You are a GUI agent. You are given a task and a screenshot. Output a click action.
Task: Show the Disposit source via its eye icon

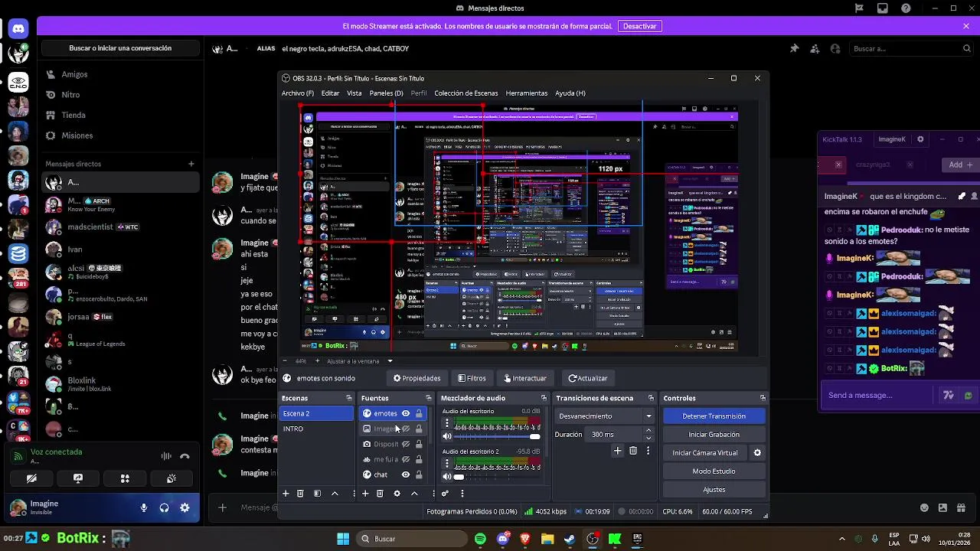[x=406, y=444]
